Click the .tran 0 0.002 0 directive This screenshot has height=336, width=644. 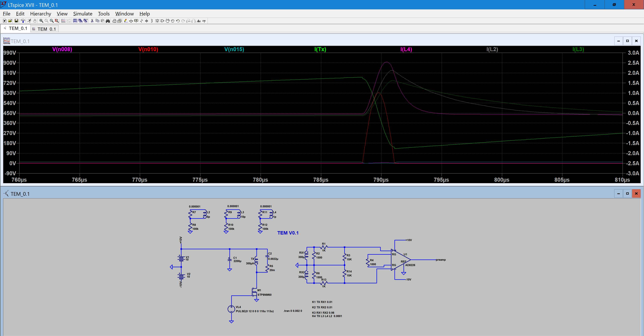coord(292,311)
